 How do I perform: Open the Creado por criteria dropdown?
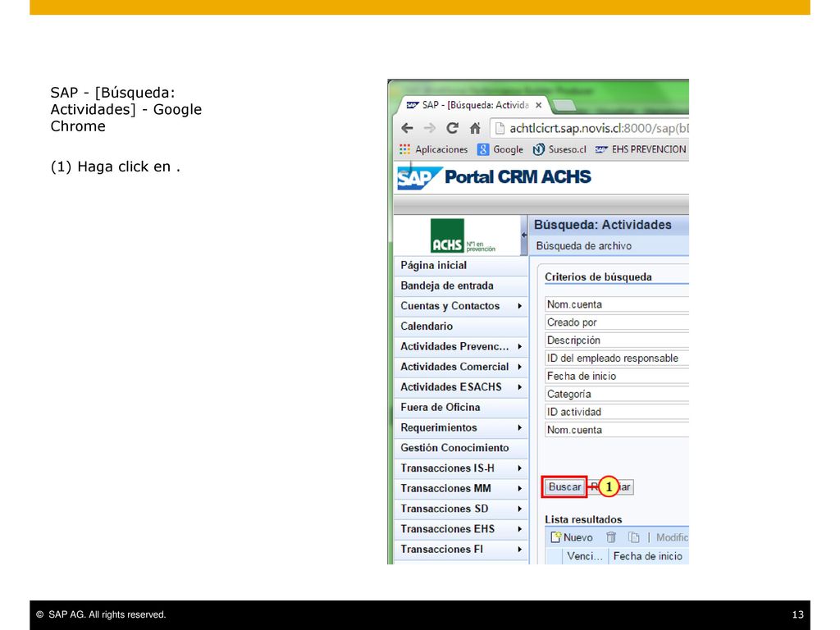click(617, 322)
